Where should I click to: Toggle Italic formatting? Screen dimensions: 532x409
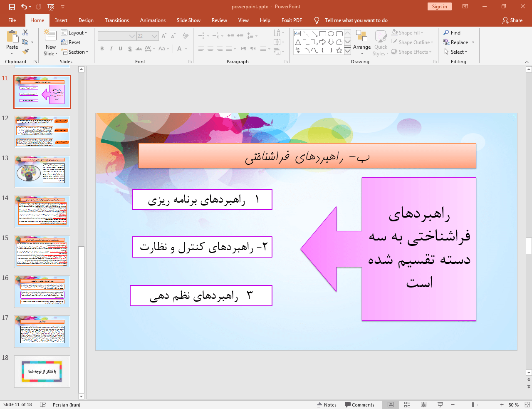coord(111,49)
